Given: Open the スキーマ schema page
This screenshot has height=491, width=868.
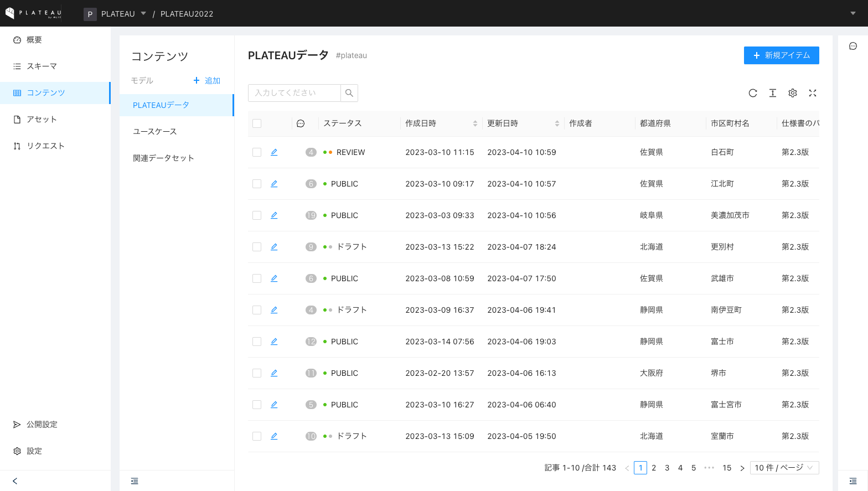Looking at the screenshot, I should tap(55, 66).
